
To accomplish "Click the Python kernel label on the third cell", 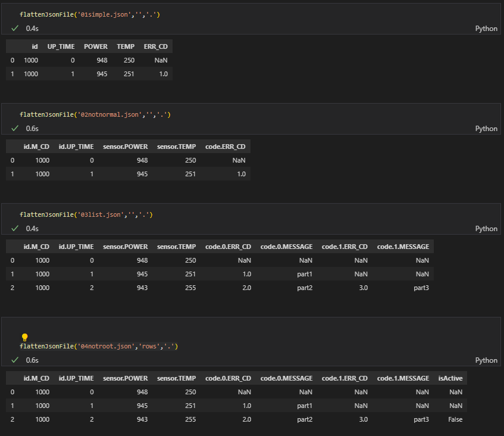I will (486, 228).
